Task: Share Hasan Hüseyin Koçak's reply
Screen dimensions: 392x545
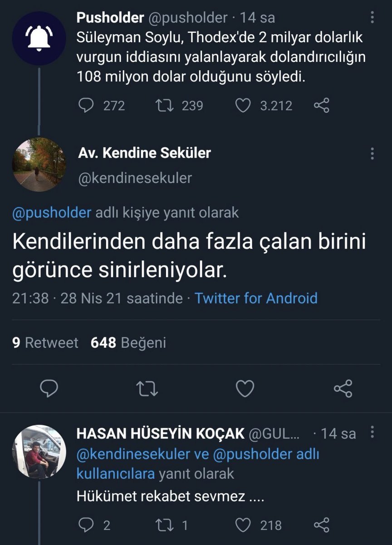Action: click(321, 525)
